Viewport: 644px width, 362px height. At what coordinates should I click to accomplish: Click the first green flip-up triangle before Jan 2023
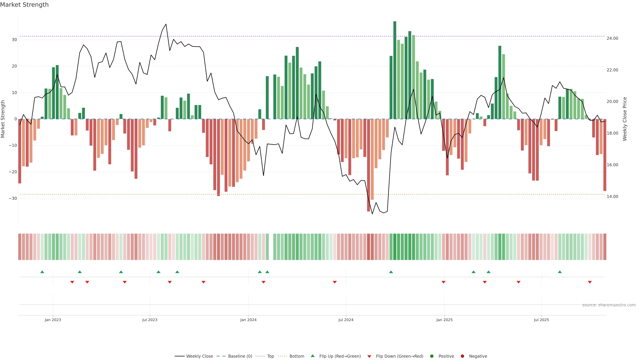point(42,272)
